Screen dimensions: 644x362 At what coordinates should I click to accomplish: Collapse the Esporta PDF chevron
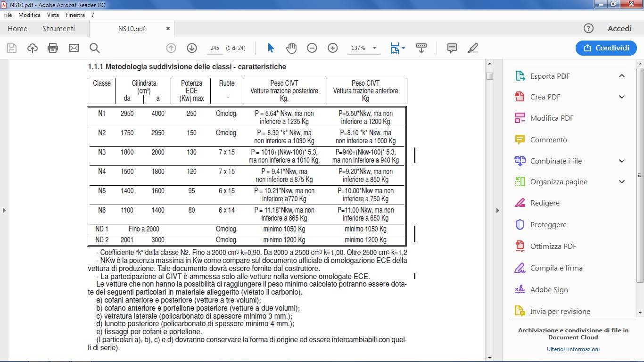(x=622, y=76)
